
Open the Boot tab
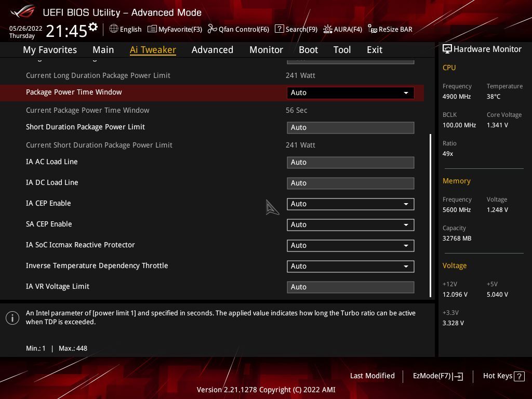pyautogui.click(x=308, y=50)
